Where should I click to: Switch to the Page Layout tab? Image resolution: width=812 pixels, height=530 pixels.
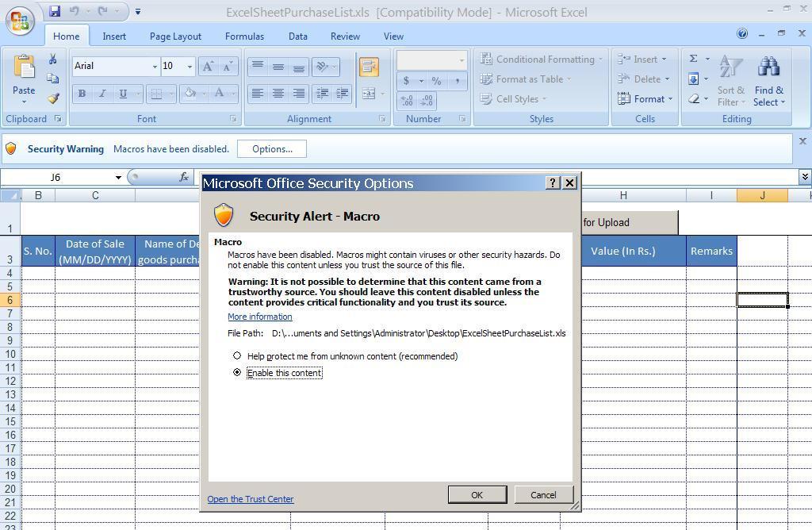tap(175, 36)
